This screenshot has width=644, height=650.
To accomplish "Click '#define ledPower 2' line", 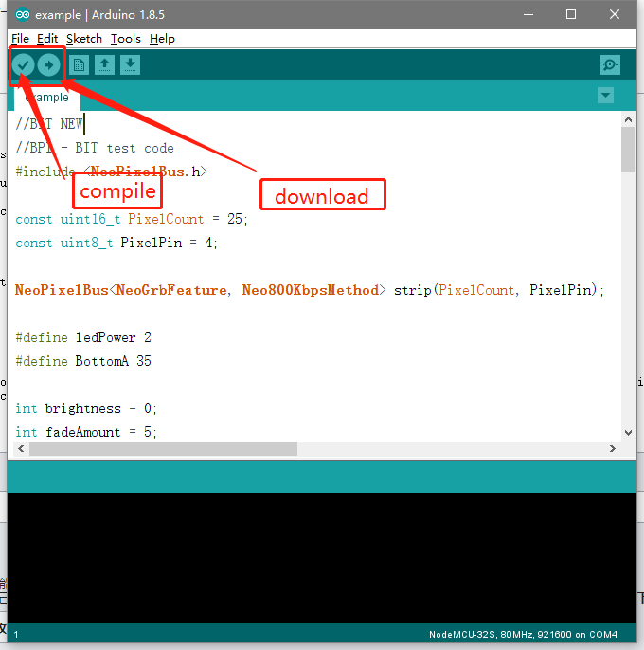I will [x=83, y=337].
